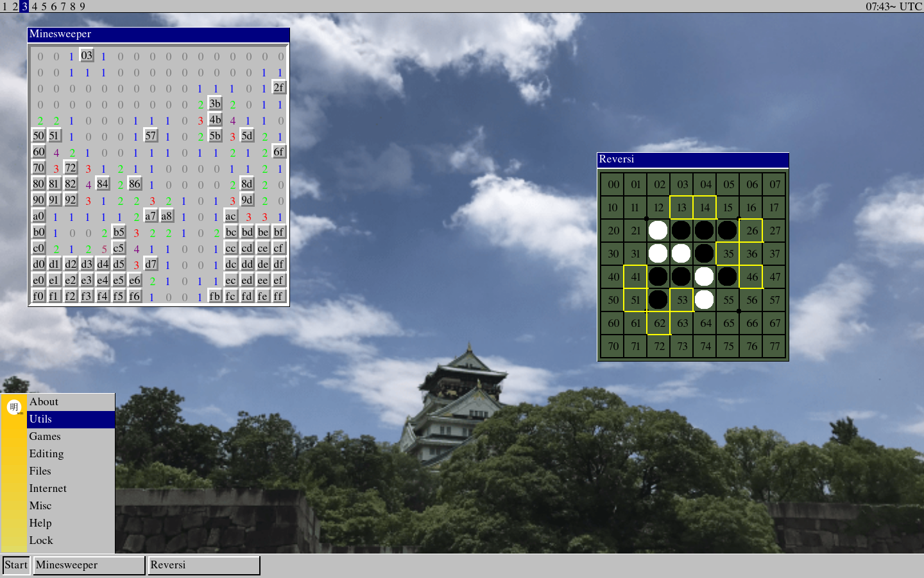The width and height of the screenshot is (924, 578).
Task: Click the white disc at Reversi row 5
Action: tap(705, 300)
